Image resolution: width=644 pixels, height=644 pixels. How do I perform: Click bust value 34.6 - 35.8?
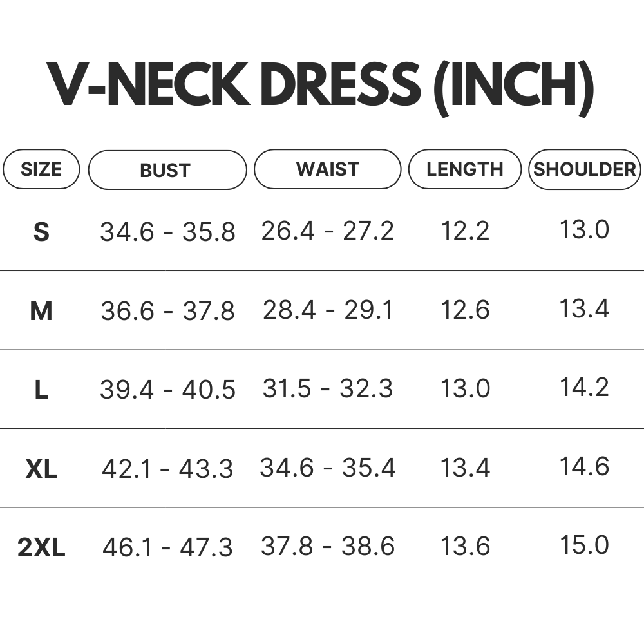click(167, 232)
